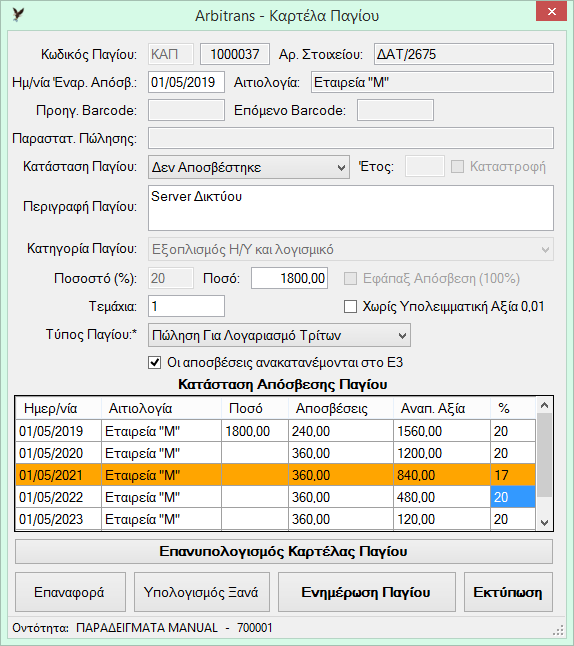Select the highlighted 01/05/2021 row
The image size is (574, 646).
(275, 475)
